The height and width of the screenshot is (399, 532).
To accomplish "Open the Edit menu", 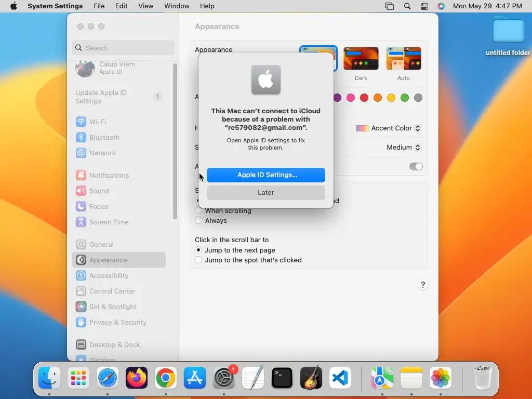I will (121, 6).
